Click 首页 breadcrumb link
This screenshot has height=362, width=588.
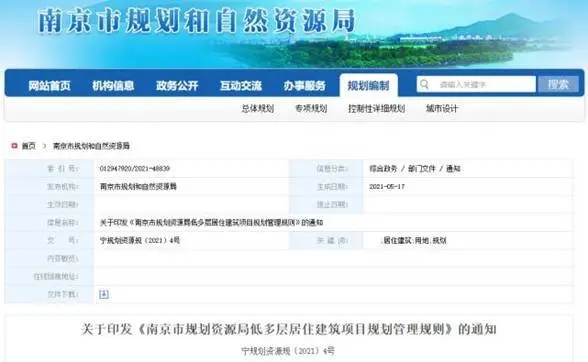tap(29, 146)
